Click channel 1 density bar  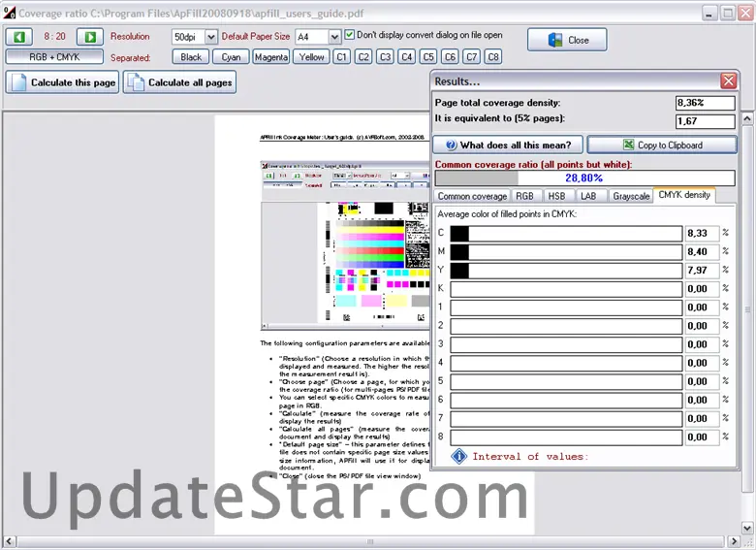567,307
